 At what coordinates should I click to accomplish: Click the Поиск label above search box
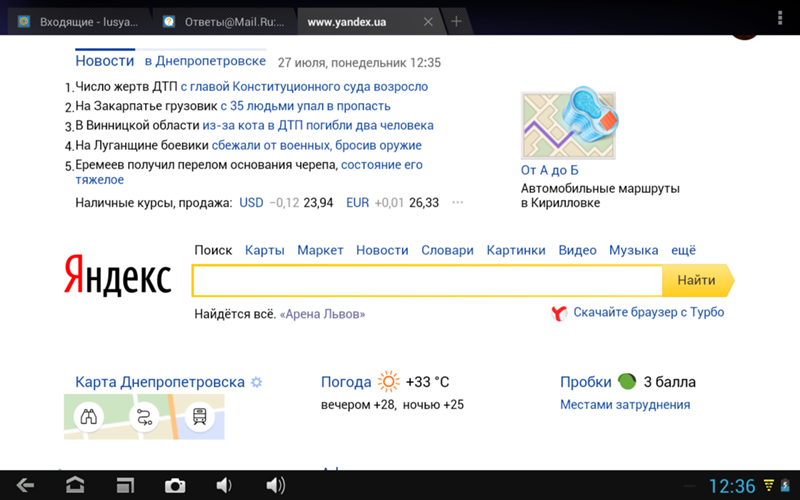pyautogui.click(x=213, y=250)
